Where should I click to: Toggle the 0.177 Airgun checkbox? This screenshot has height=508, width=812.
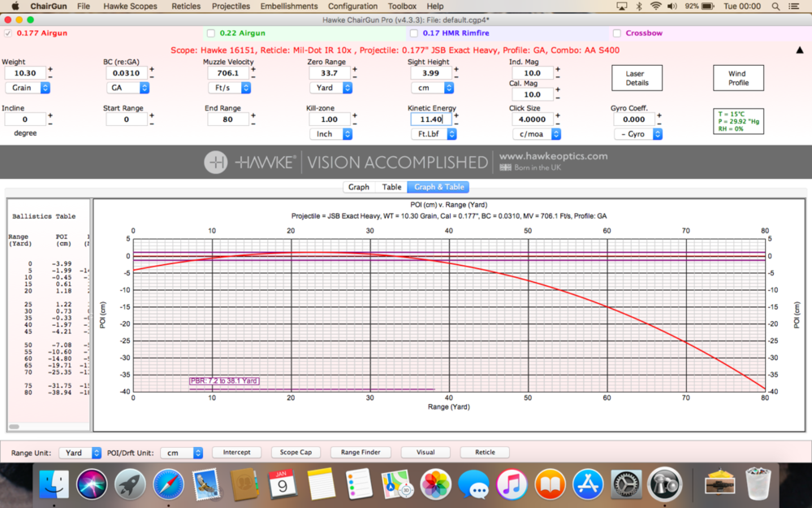(x=8, y=33)
